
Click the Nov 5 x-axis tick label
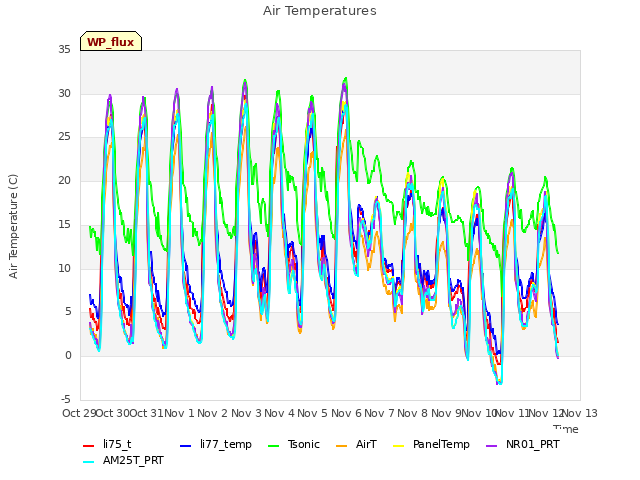point(313,413)
